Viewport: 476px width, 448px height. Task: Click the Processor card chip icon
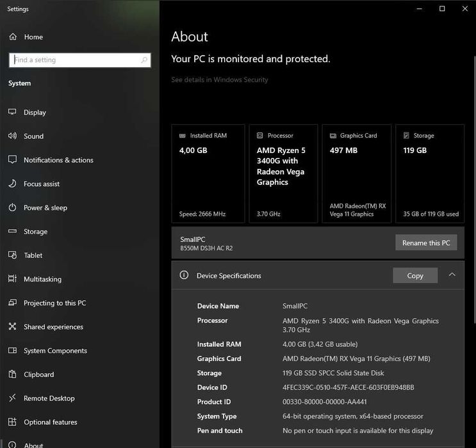tap(260, 135)
